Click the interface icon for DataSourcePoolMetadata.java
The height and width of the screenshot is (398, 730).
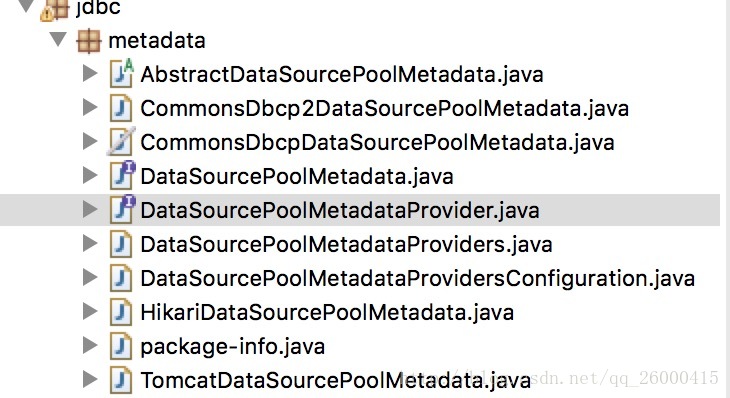point(122,175)
